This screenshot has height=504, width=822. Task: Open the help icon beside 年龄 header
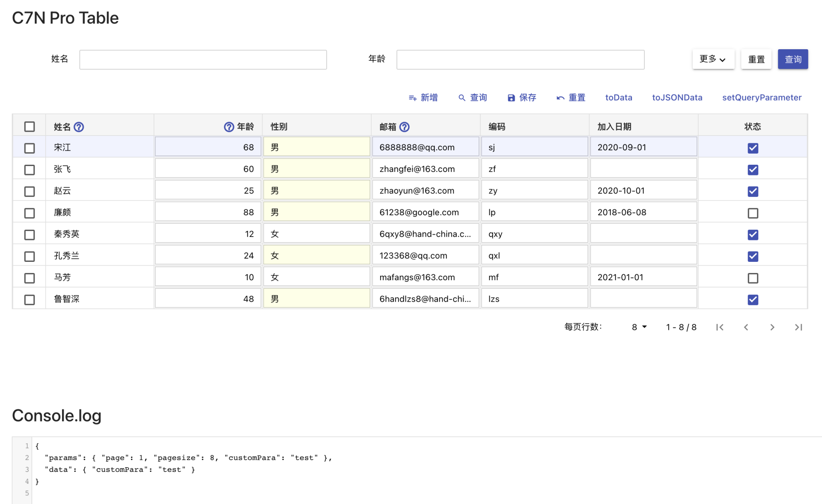click(x=228, y=127)
